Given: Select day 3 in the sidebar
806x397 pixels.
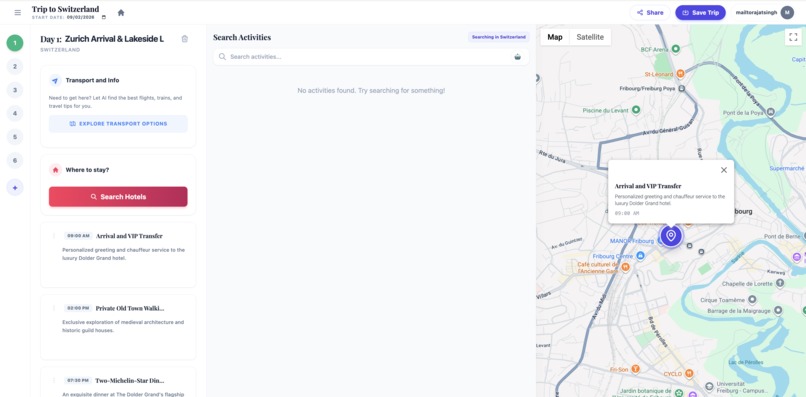Looking at the screenshot, I should pos(15,90).
